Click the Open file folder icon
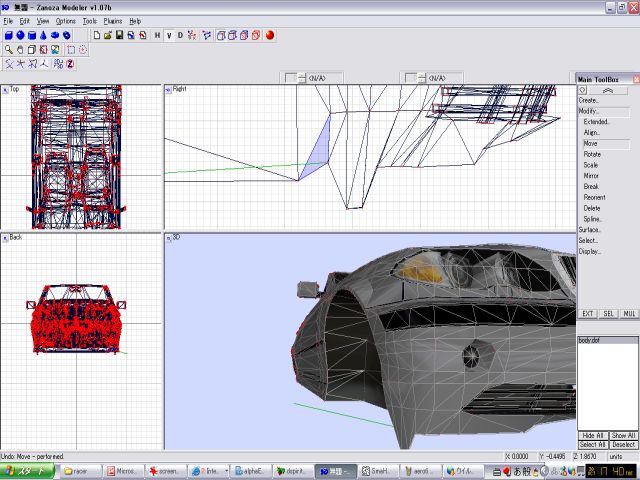The image size is (640, 480). [107, 35]
